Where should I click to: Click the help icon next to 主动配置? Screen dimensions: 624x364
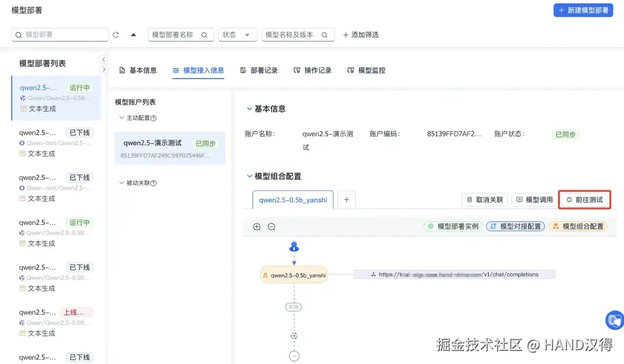(154, 118)
